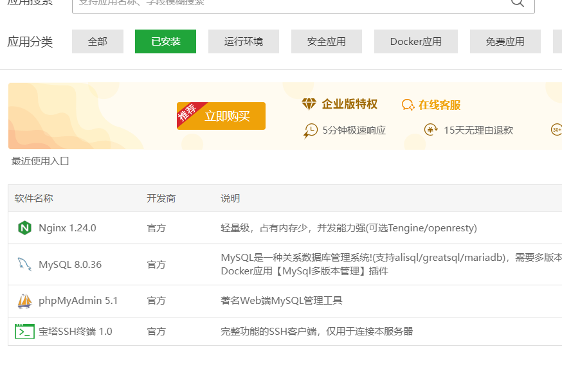Click the search magnifier icon
Viewport: 562px width, 392px height.
(x=517, y=3)
